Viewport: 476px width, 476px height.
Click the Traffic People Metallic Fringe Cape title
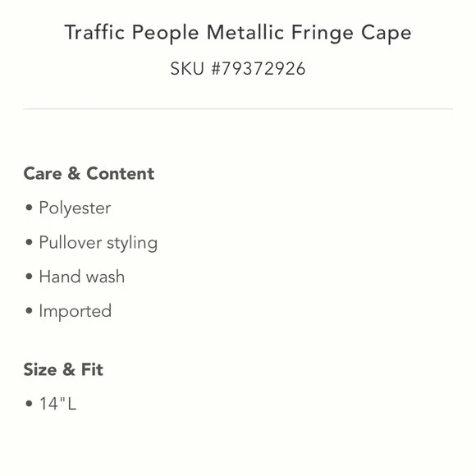pyautogui.click(x=238, y=33)
